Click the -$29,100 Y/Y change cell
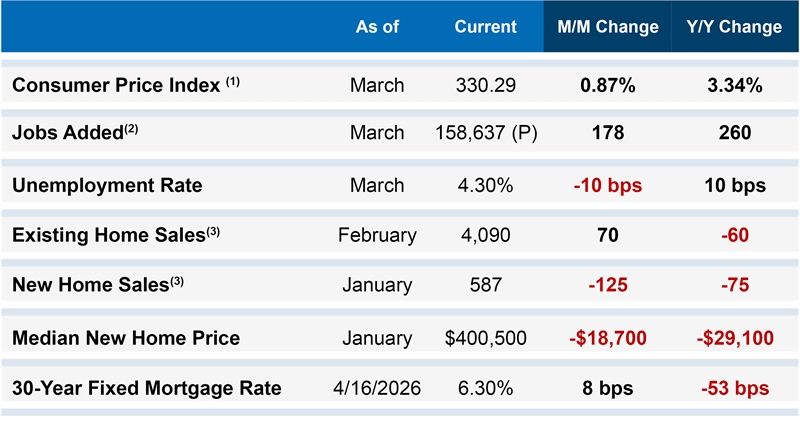 tap(734, 338)
